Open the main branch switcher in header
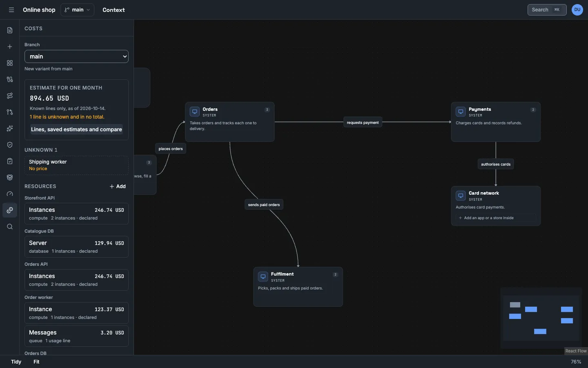This screenshot has height=368, width=588. pyautogui.click(x=77, y=10)
